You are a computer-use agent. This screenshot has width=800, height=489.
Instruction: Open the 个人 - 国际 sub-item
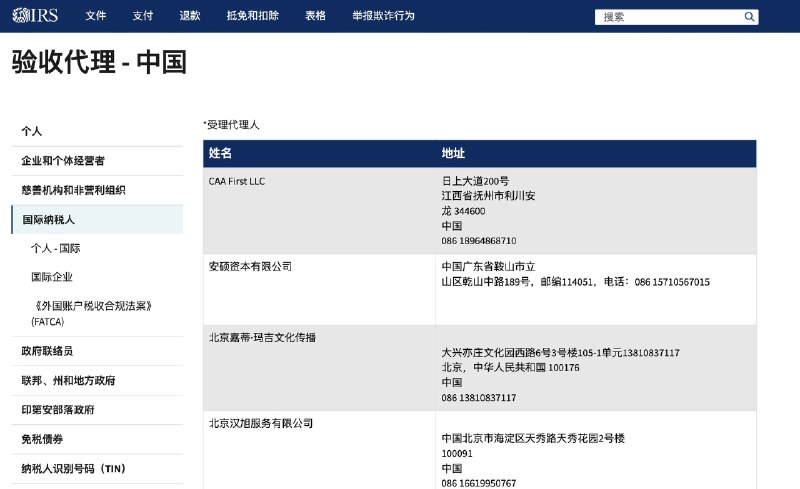(56, 249)
